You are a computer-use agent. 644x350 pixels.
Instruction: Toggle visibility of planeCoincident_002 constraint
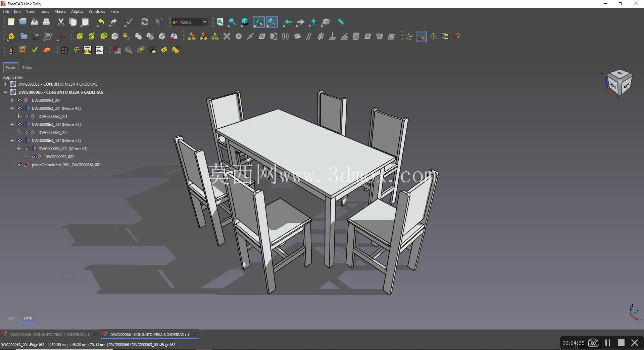pos(20,165)
